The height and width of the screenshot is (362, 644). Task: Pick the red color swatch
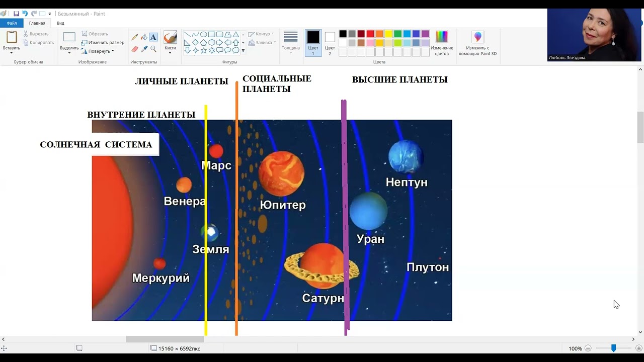point(370,34)
